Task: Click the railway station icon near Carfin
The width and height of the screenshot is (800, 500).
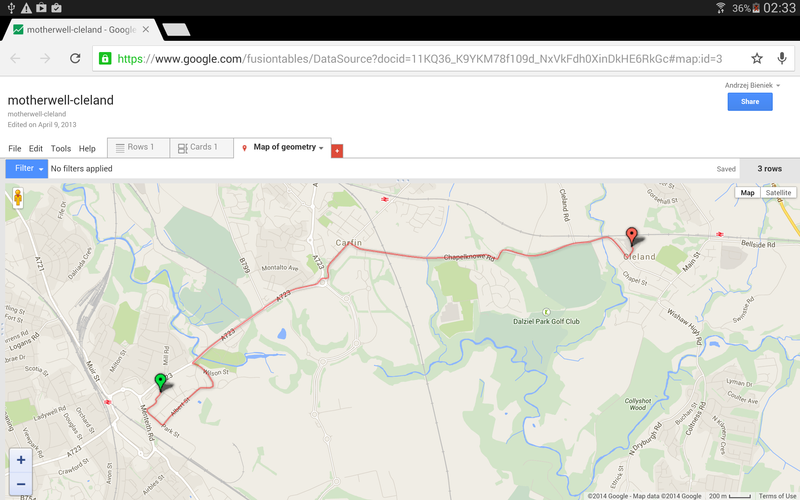Action: 385,199
